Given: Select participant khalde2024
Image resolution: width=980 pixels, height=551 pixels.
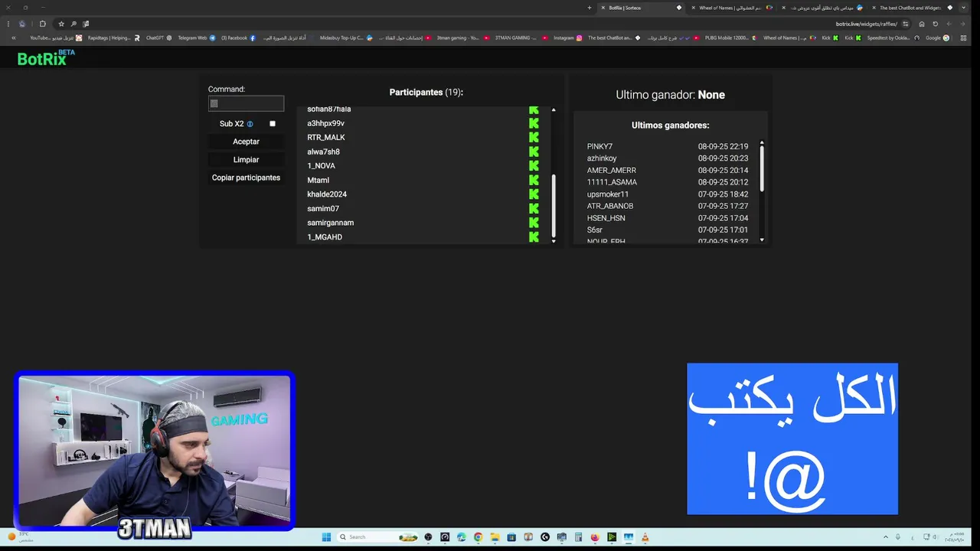Looking at the screenshot, I should click(x=327, y=194).
